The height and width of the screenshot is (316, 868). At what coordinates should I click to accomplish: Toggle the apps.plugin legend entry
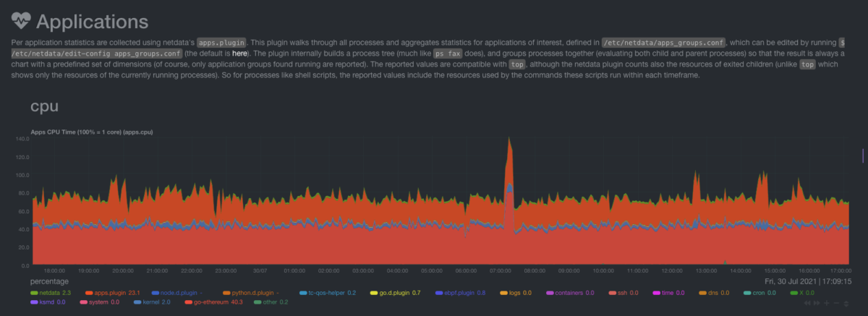tap(110, 293)
